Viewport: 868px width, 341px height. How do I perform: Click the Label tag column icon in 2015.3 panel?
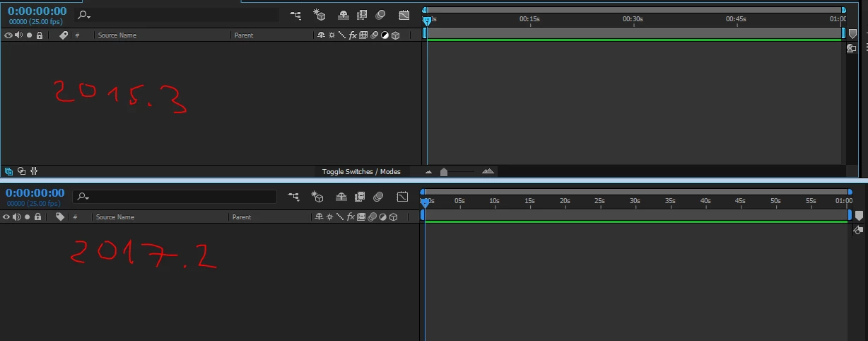[64, 35]
